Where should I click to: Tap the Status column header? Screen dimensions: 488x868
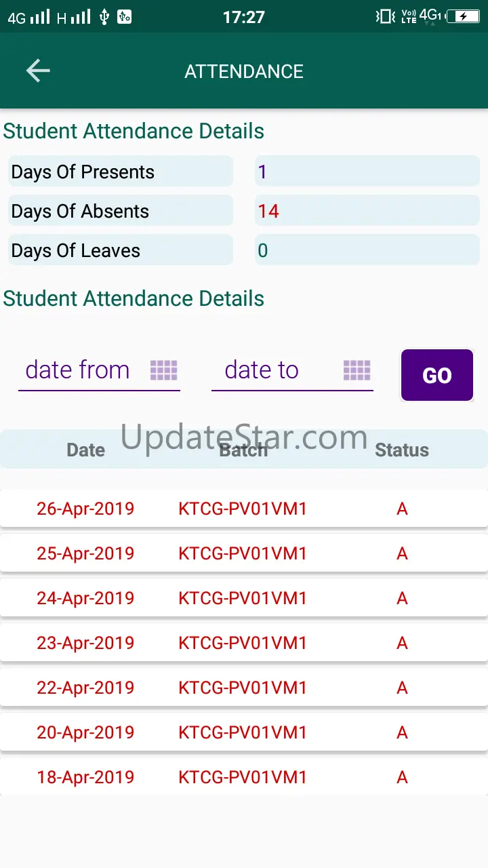pos(402,450)
